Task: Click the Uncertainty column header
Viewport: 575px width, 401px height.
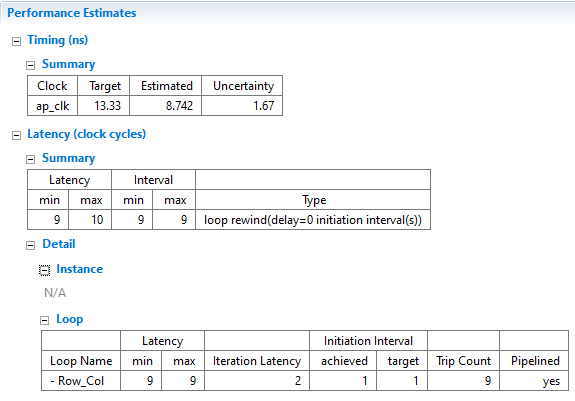Action: 242,86
